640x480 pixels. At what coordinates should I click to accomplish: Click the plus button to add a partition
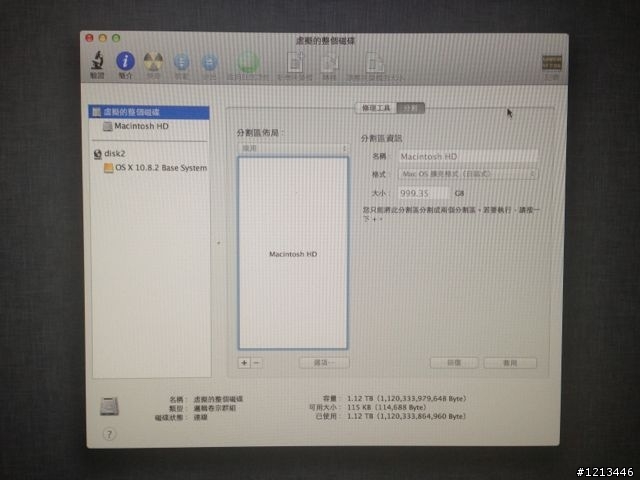pyautogui.click(x=244, y=363)
